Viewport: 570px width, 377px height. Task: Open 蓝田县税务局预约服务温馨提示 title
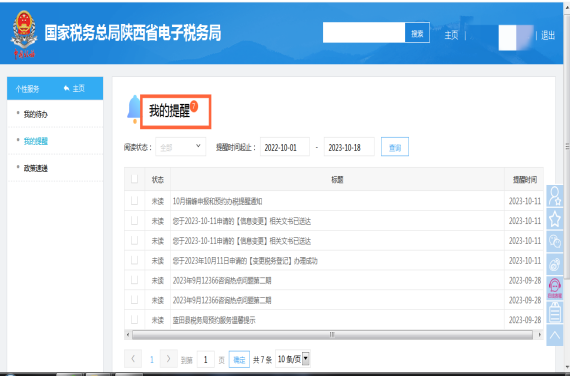point(214,320)
